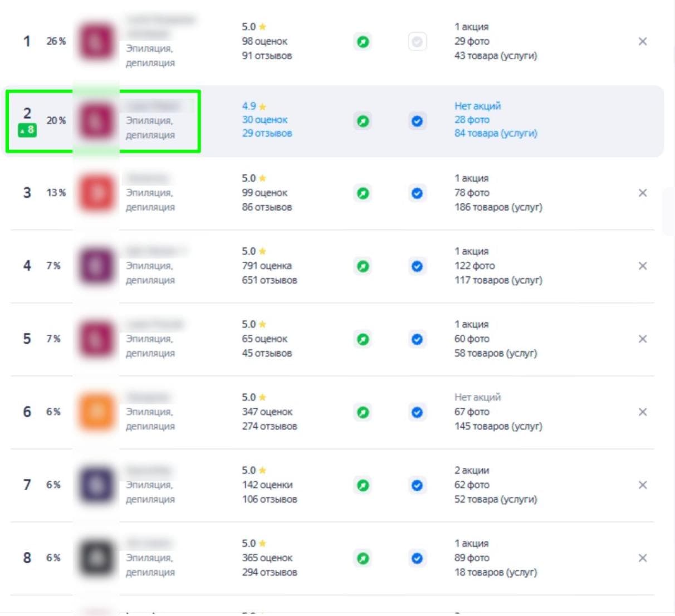Click orange logo thumbnail in row 6
Screen dimensions: 675x616
pos(96,412)
